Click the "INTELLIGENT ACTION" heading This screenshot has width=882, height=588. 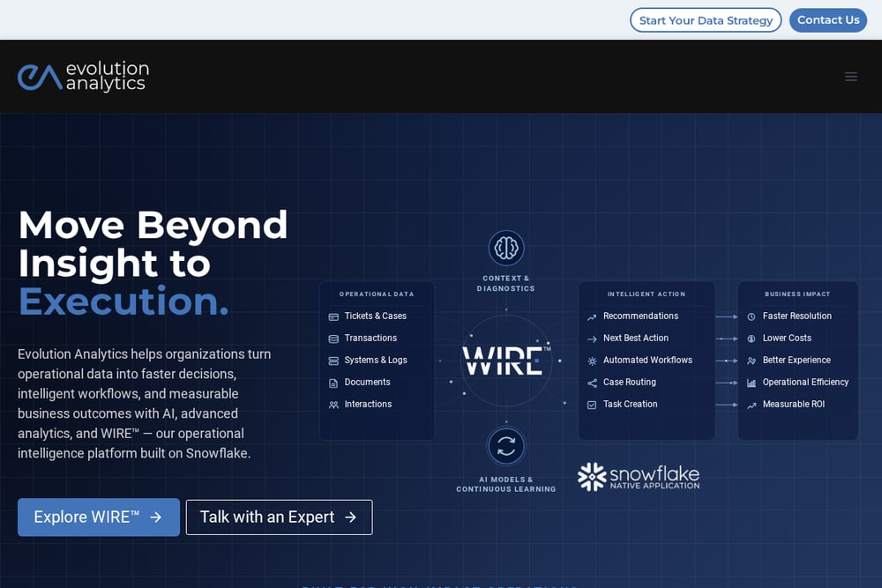pos(647,294)
